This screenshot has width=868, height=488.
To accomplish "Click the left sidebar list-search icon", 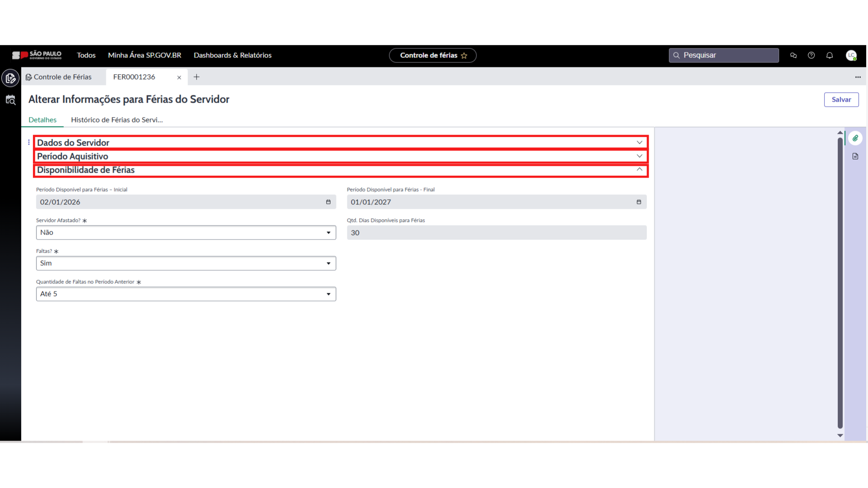I will [x=10, y=100].
